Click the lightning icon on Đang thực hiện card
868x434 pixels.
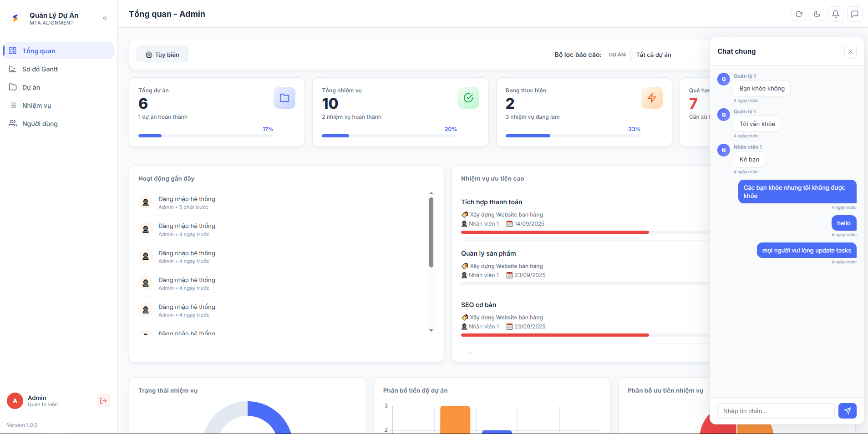(652, 98)
